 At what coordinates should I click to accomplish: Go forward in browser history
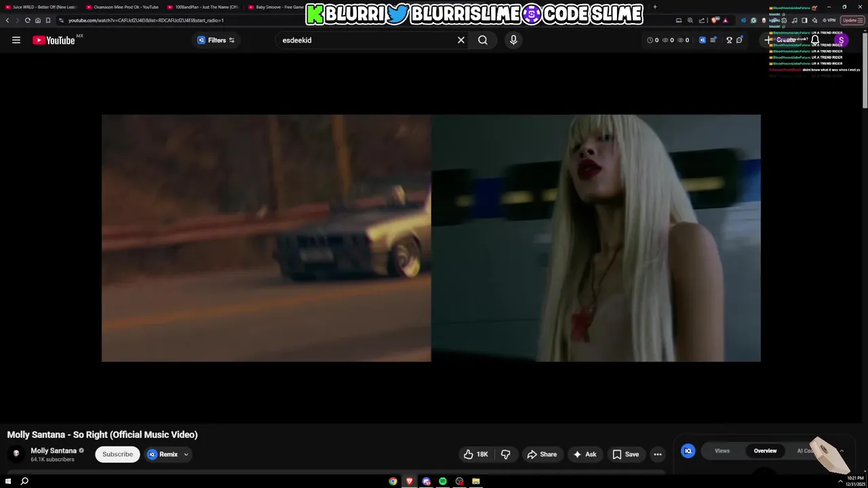click(x=18, y=20)
